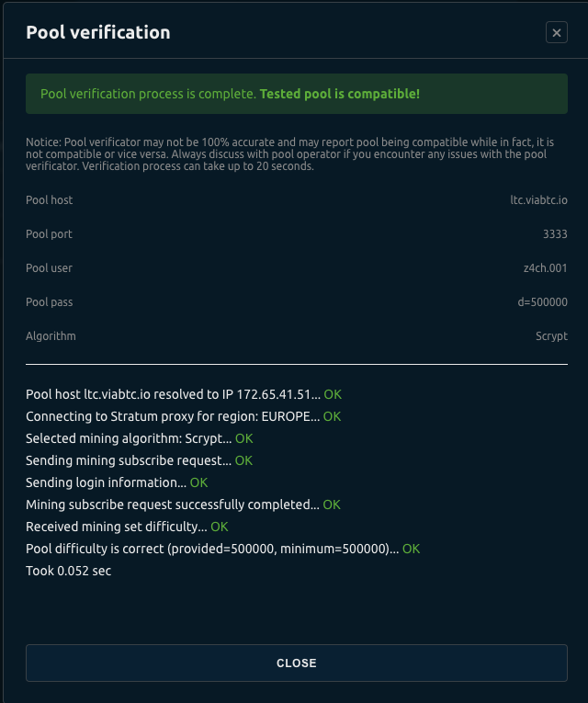Select the pool host value ltc.viabtc.io
Image resolution: width=588 pixels, height=703 pixels.
(539, 200)
